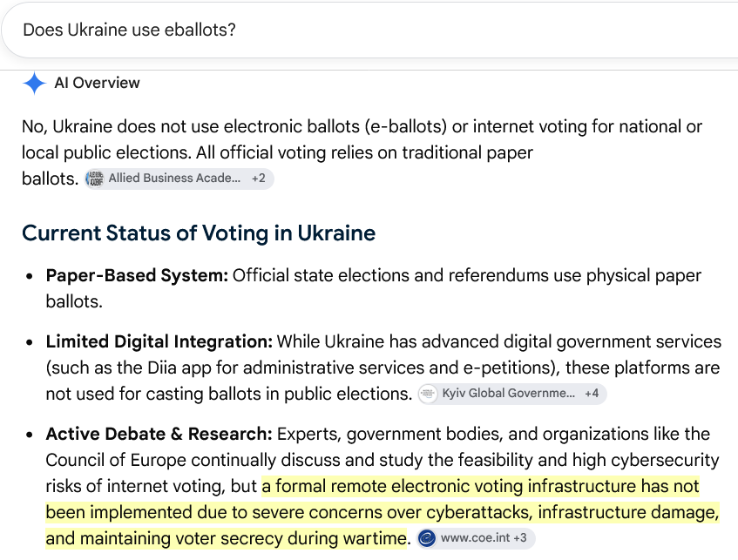Click the 'Current Status of Voting in Ukraine' heading

[199, 233]
